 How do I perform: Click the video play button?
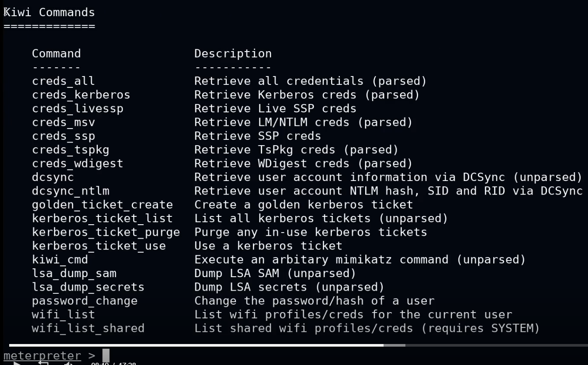click(17, 363)
